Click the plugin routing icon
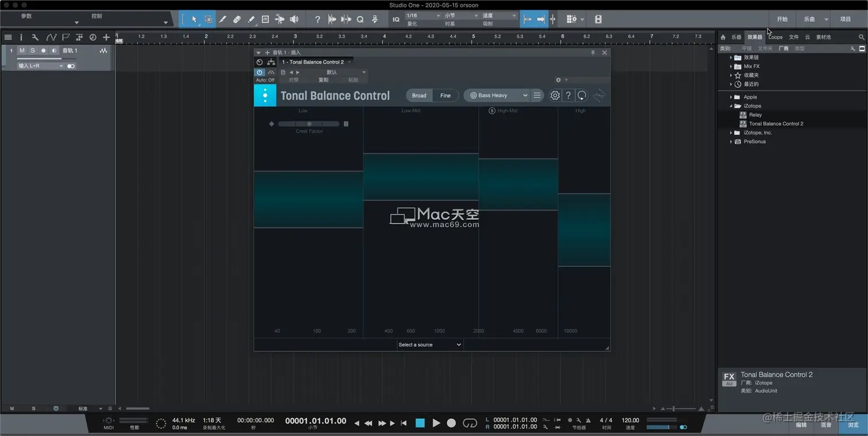The image size is (868, 436). (x=271, y=62)
